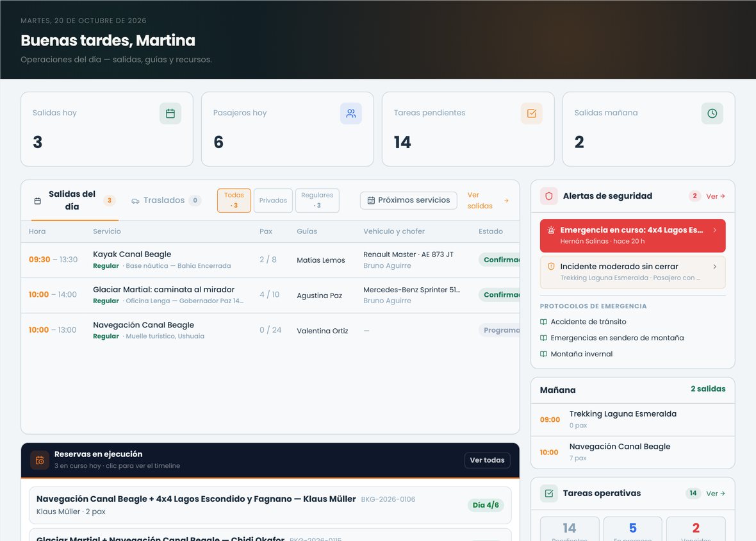Click the 2 Vencidas task counter
The image size is (756, 541).
click(696, 529)
